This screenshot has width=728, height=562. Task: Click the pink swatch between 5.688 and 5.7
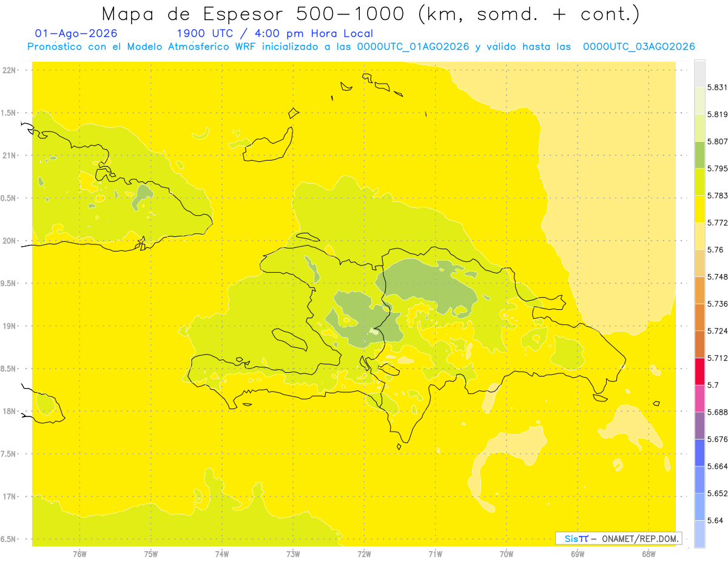click(699, 398)
